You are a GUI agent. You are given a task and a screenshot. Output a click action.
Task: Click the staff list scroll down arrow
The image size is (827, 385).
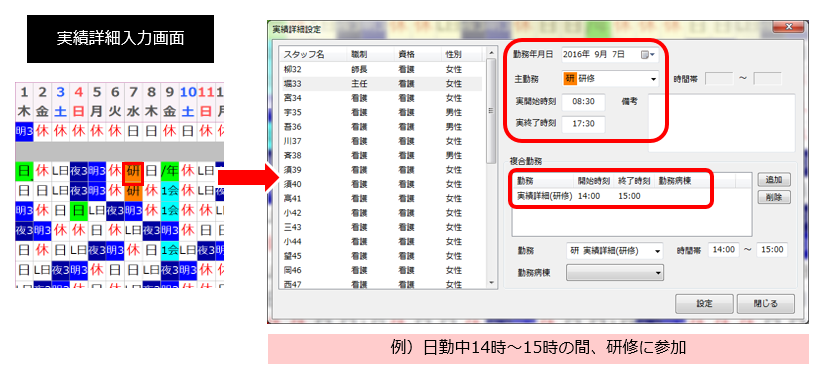pyautogui.click(x=492, y=283)
